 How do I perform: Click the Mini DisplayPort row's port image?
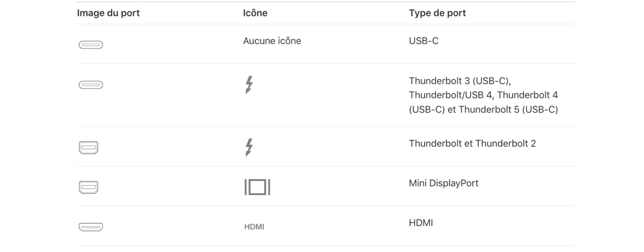88,187
